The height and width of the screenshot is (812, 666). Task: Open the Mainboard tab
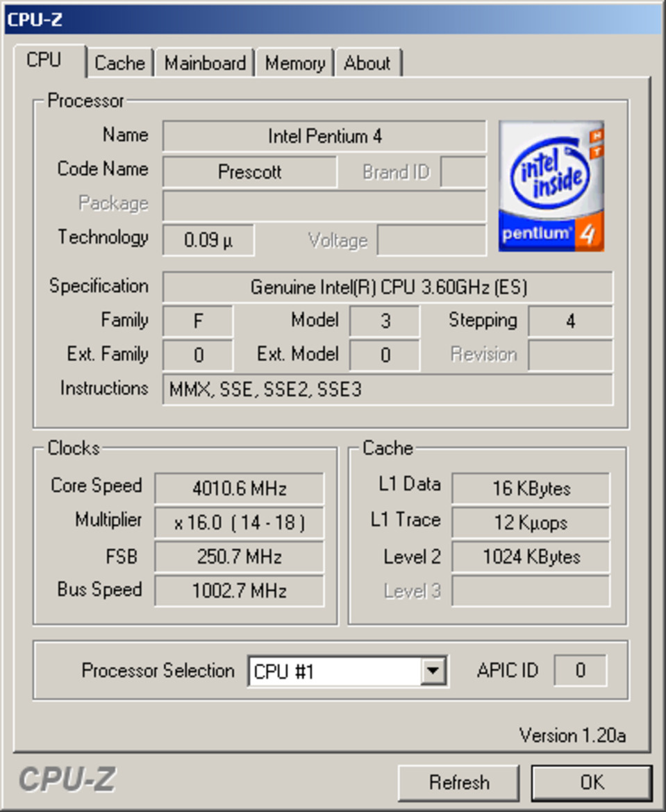tap(205, 63)
